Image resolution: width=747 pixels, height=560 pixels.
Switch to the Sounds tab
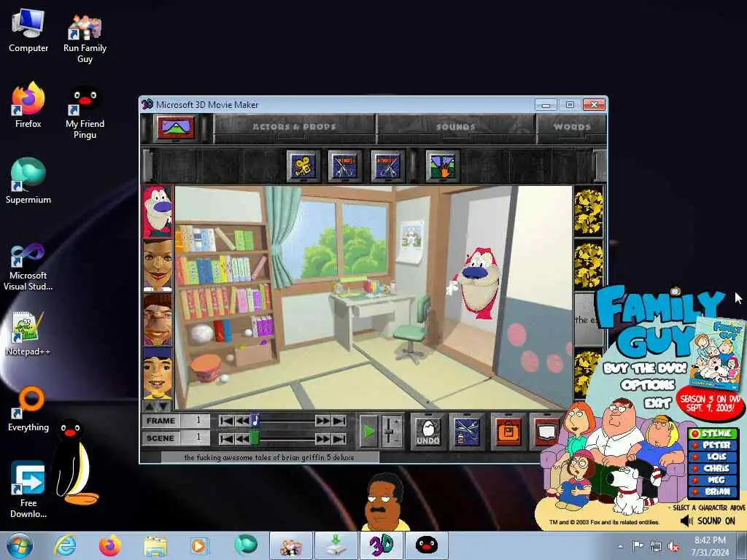click(456, 127)
